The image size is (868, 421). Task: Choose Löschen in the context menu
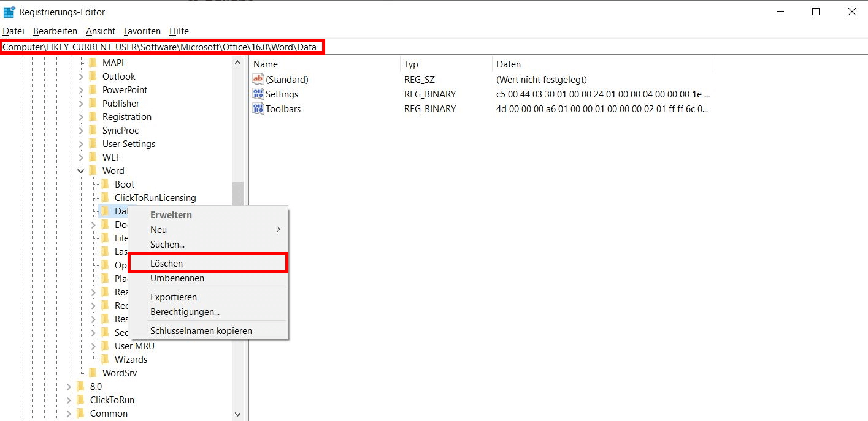tap(209, 264)
